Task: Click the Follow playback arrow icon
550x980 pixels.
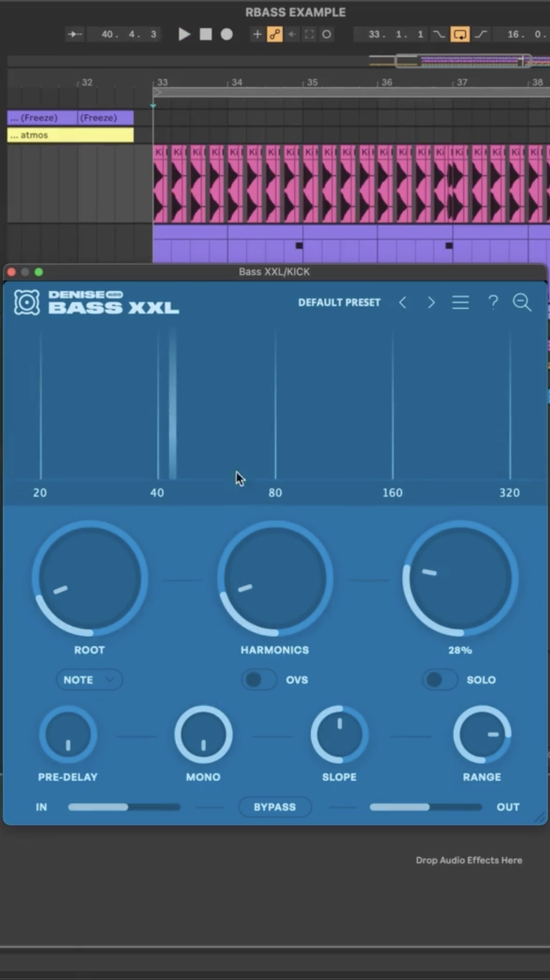Action: tap(75, 34)
